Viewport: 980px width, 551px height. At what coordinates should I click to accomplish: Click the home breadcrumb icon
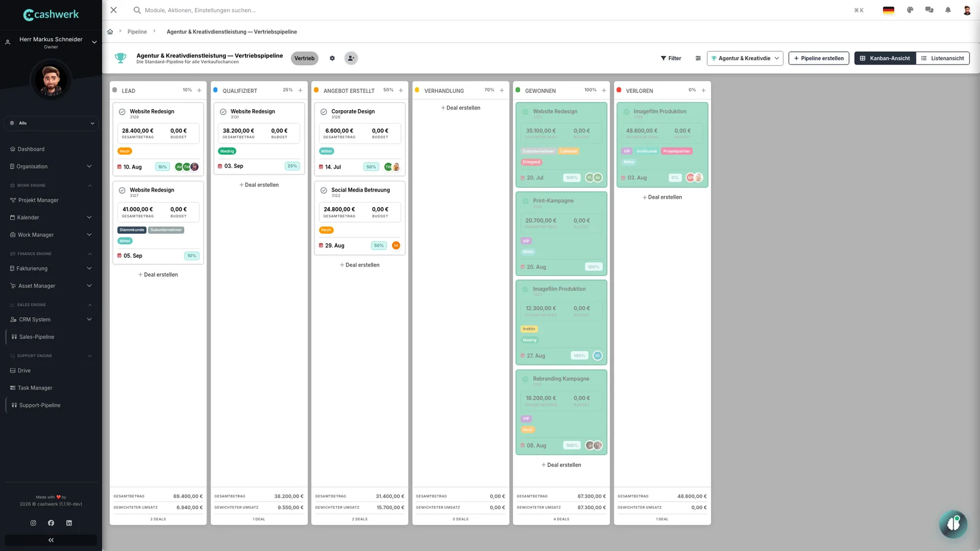click(110, 32)
